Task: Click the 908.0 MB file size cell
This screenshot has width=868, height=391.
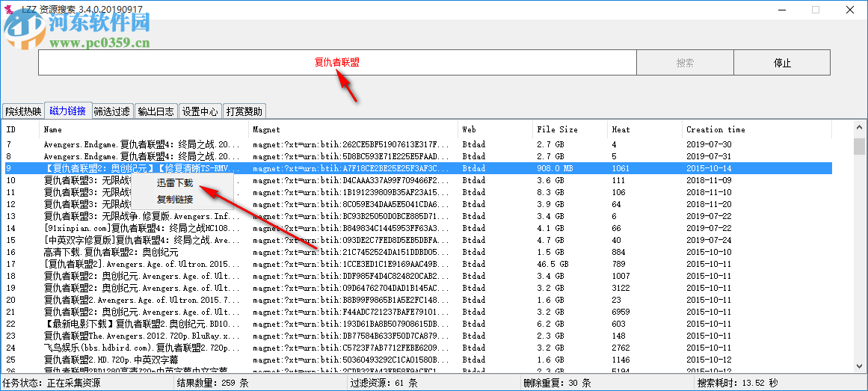Action: (x=555, y=167)
